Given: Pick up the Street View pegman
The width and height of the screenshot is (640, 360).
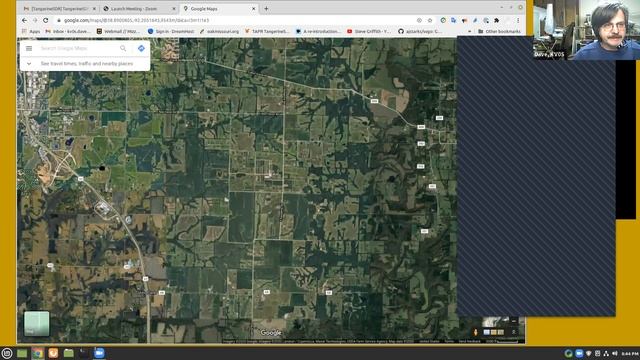Looking at the screenshot, I should [475, 332].
